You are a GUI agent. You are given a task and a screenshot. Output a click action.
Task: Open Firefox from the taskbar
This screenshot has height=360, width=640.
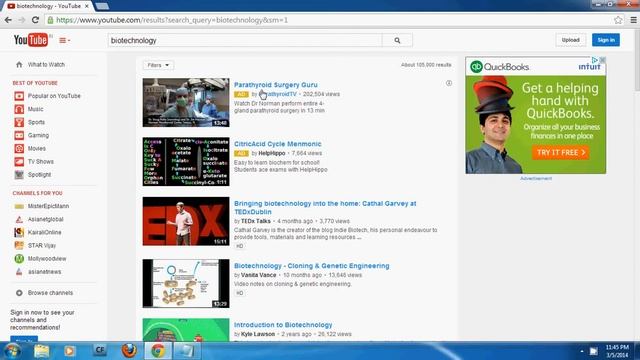[x=129, y=351]
